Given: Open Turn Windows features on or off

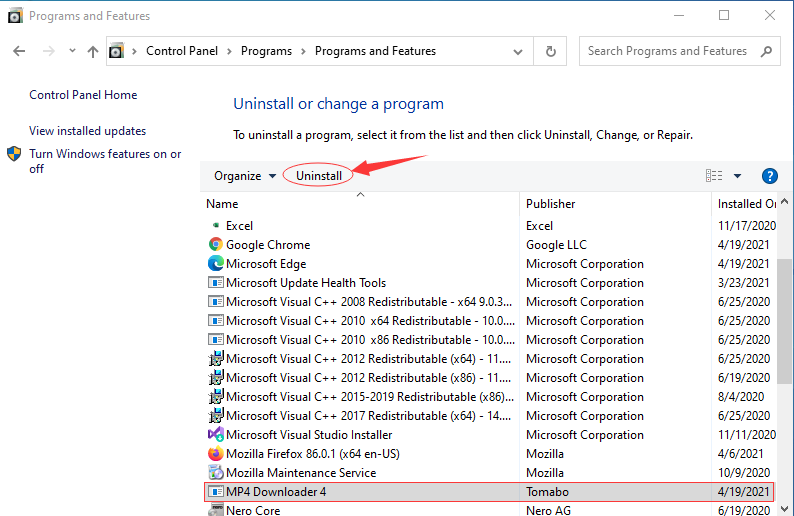Looking at the screenshot, I should [x=105, y=161].
